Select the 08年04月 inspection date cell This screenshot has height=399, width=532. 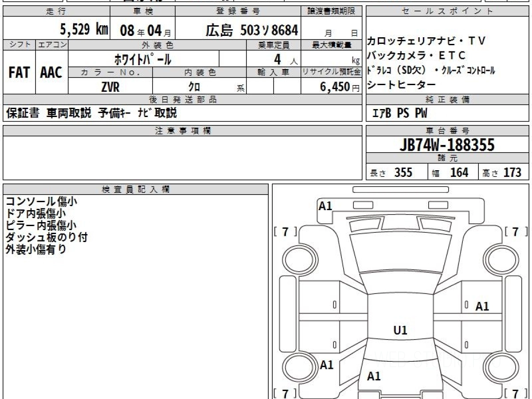click(x=142, y=30)
